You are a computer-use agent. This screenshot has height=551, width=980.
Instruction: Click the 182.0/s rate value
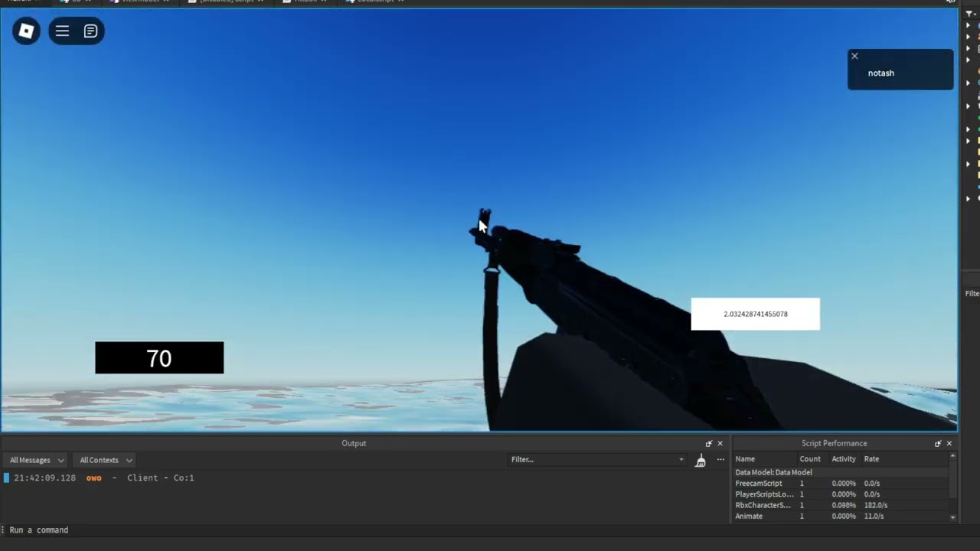(875, 505)
